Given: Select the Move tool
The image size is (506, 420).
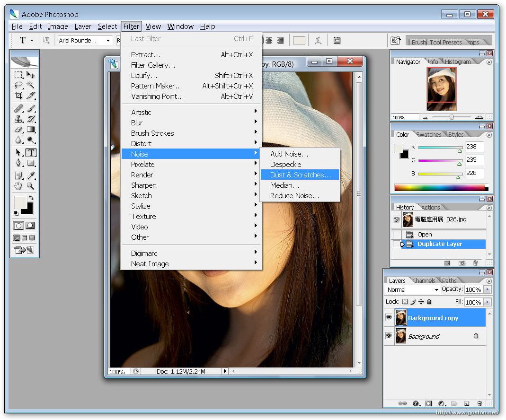Looking at the screenshot, I should (31, 75).
